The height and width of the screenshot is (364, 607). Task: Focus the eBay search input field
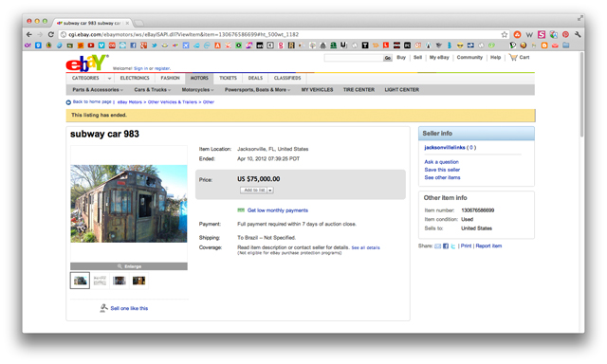point(353,58)
